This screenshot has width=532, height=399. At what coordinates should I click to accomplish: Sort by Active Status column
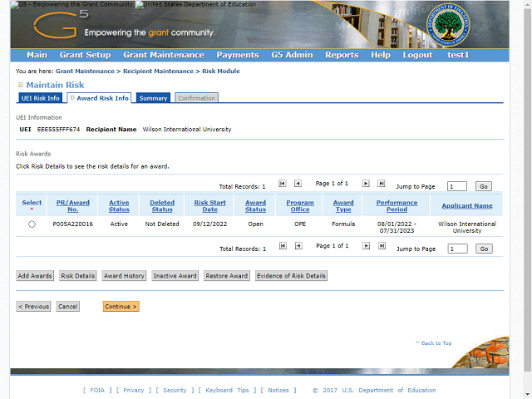[119, 206]
